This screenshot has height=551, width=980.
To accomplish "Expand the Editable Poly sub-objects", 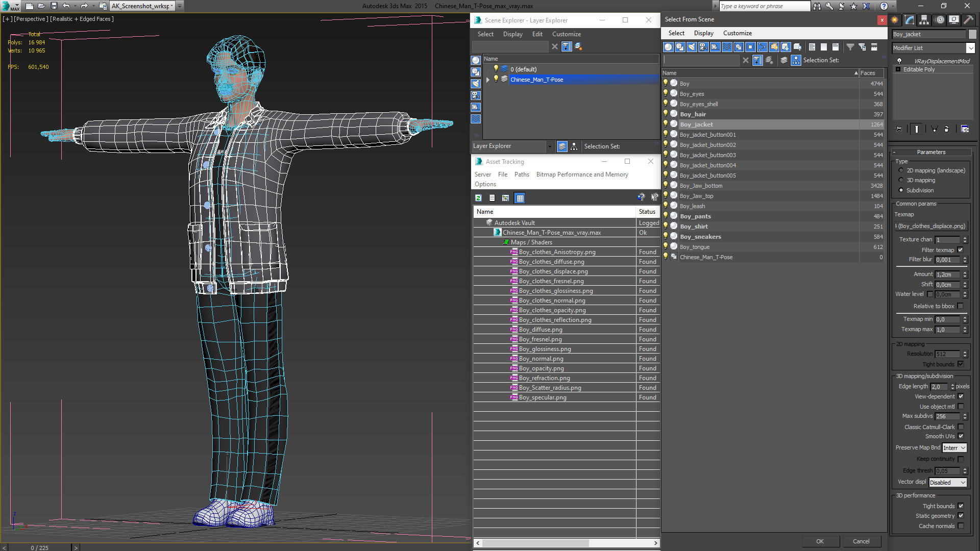I will point(898,69).
